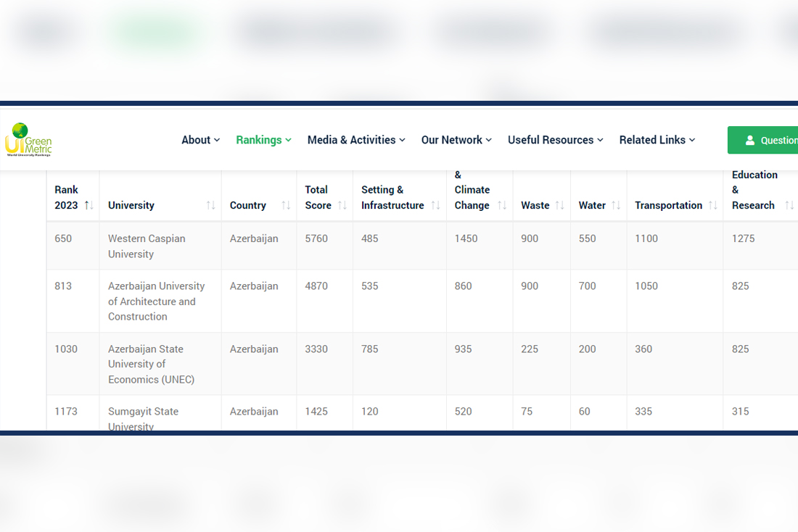
Task: Click the UI GreenMetric logo
Action: (29, 140)
